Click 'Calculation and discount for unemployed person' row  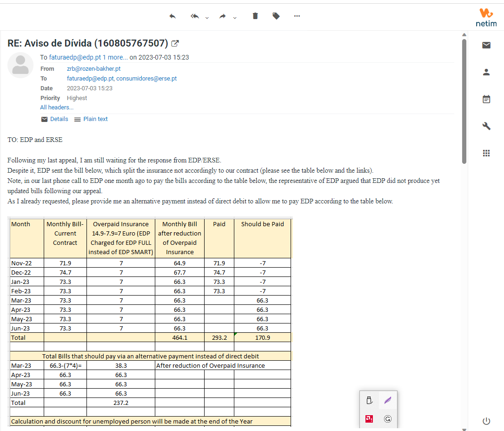point(151,421)
